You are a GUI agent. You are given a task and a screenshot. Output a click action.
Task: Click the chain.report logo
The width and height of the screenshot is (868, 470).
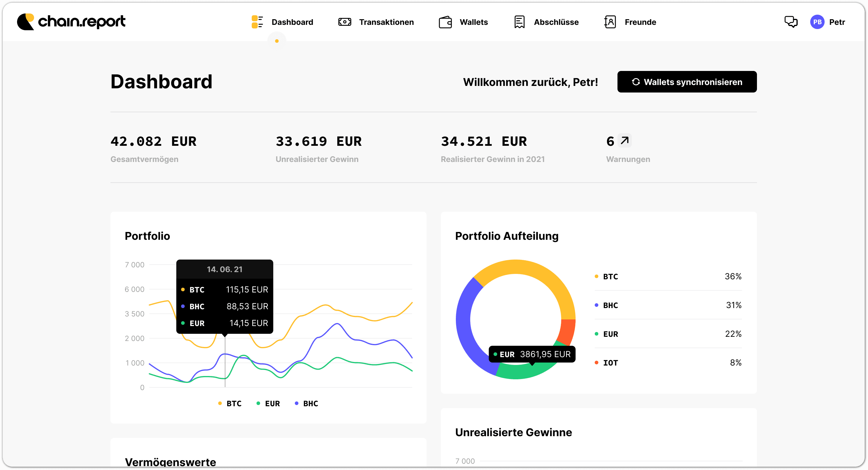pos(72,22)
